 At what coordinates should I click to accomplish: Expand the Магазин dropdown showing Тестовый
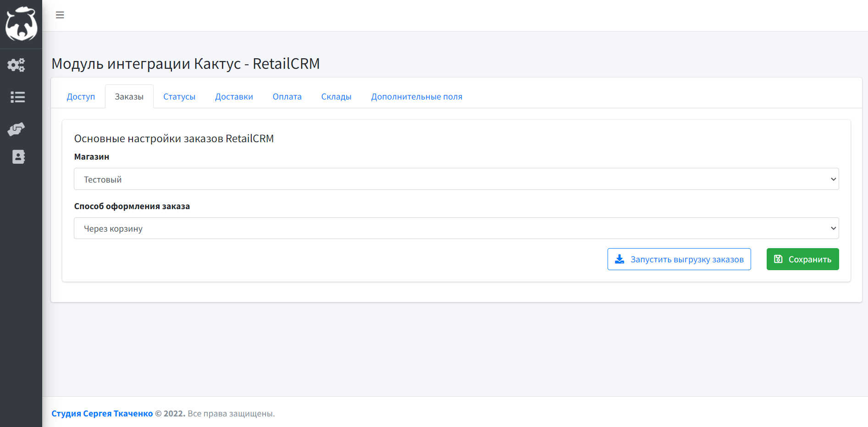point(456,179)
